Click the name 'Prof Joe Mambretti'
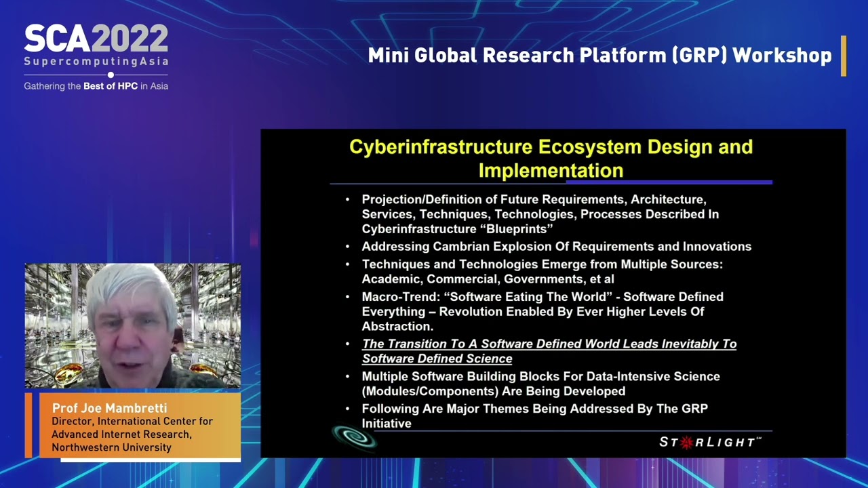Image resolution: width=868 pixels, height=488 pixels. (109, 408)
